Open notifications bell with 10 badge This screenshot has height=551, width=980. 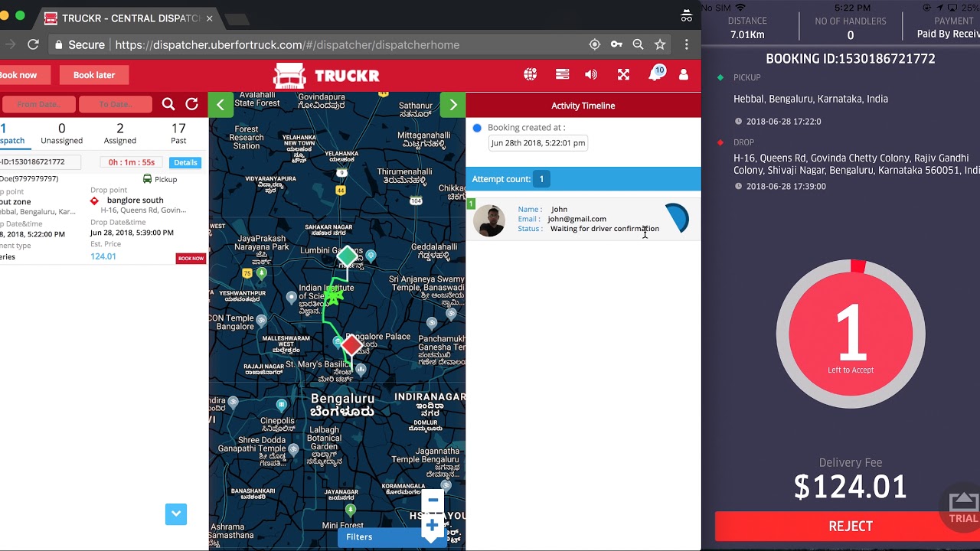[656, 73]
